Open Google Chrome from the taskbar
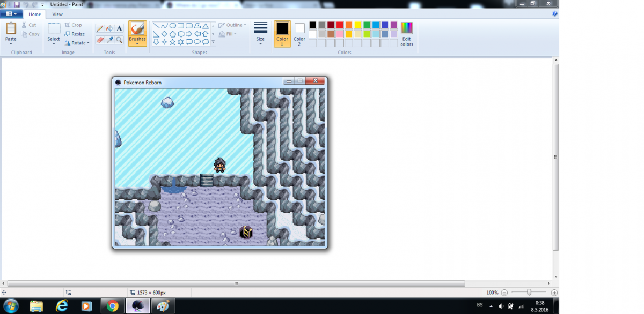This screenshot has height=314, width=644. [x=113, y=306]
